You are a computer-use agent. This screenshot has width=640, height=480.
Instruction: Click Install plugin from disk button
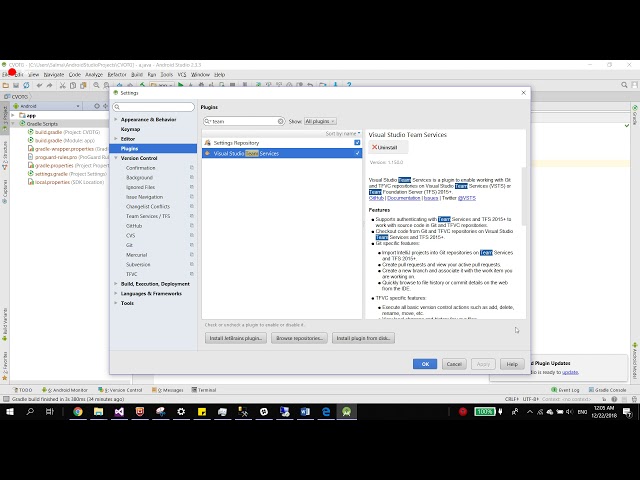363,338
